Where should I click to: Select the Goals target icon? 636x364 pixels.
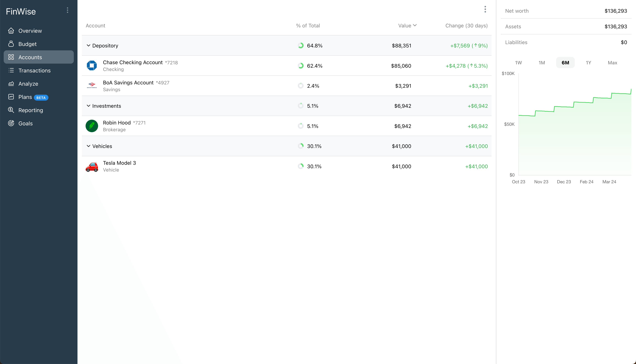[x=11, y=123]
